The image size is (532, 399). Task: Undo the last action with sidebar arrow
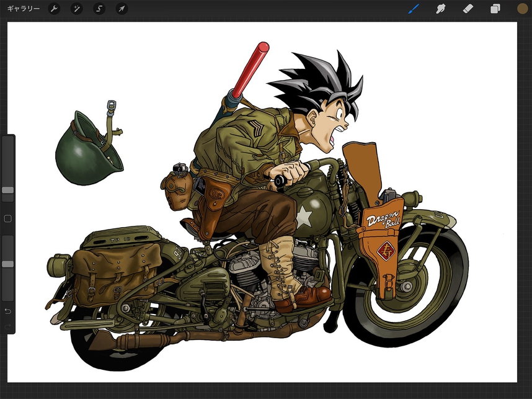tap(8, 310)
